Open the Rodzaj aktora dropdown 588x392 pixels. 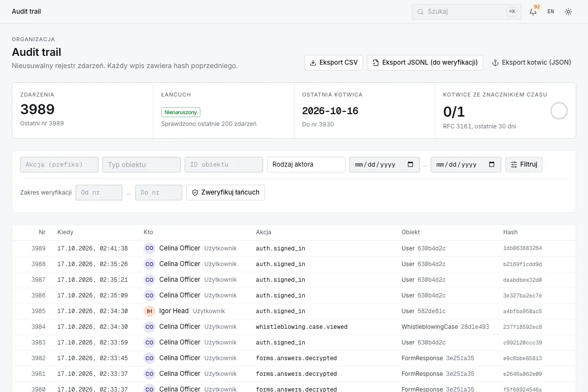tap(306, 165)
